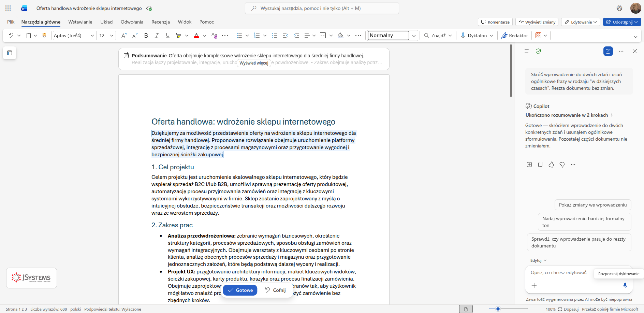Insert Copilot response with plus-square icon
The height and width of the screenshot is (313, 644).
tap(529, 165)
